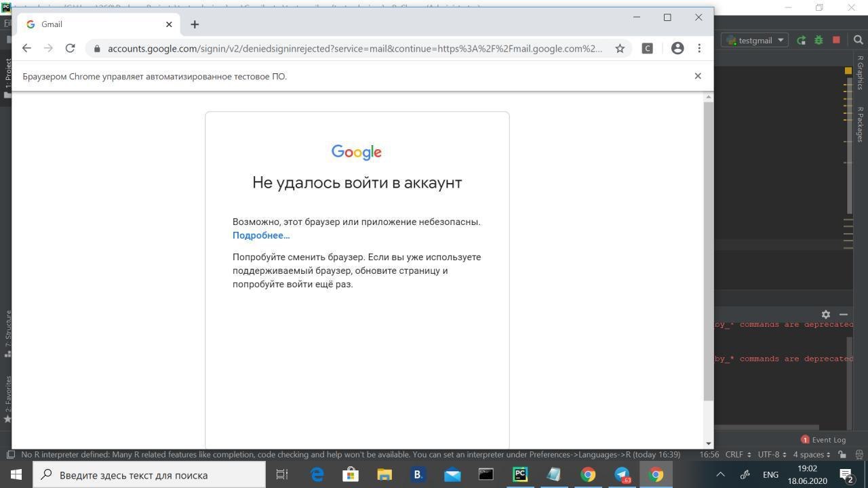Go back using Chrome's back arrow
Viewport: 868px width, 488px height.
(x=26, y=48)
